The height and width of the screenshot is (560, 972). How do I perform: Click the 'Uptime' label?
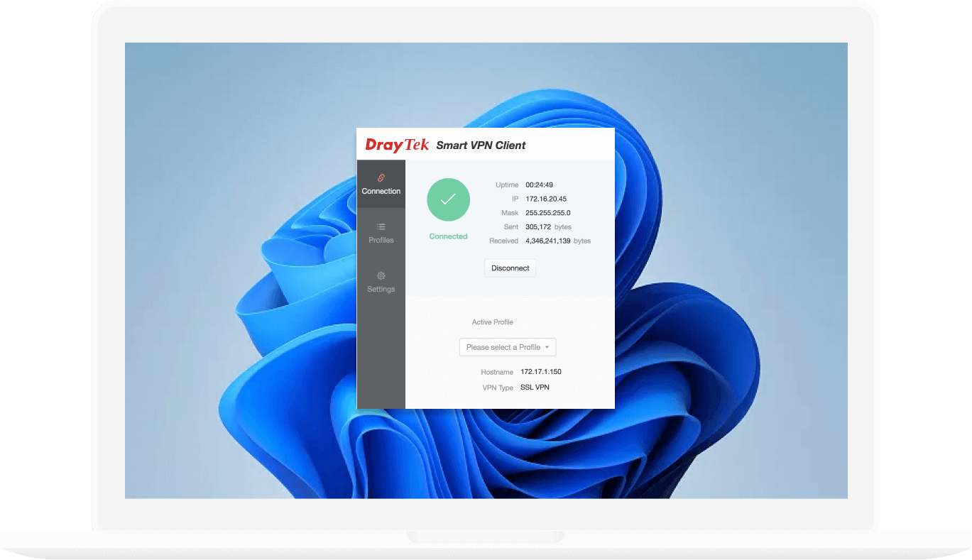pyautogui.click(x=507, y=185)
